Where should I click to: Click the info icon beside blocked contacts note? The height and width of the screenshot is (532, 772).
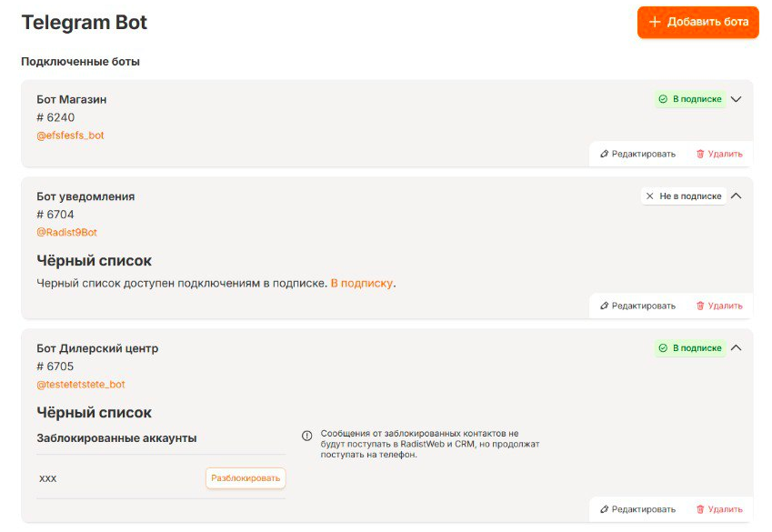307,436
